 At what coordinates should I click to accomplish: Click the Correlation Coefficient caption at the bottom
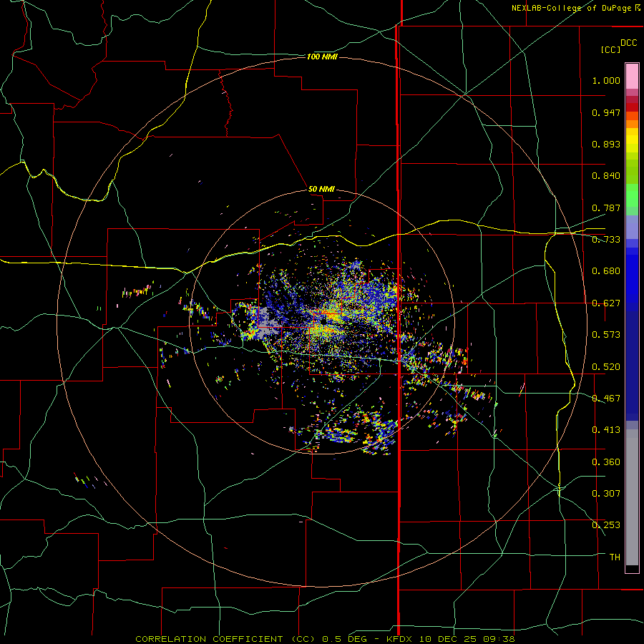pyautogui.click(x=325, y=639)
